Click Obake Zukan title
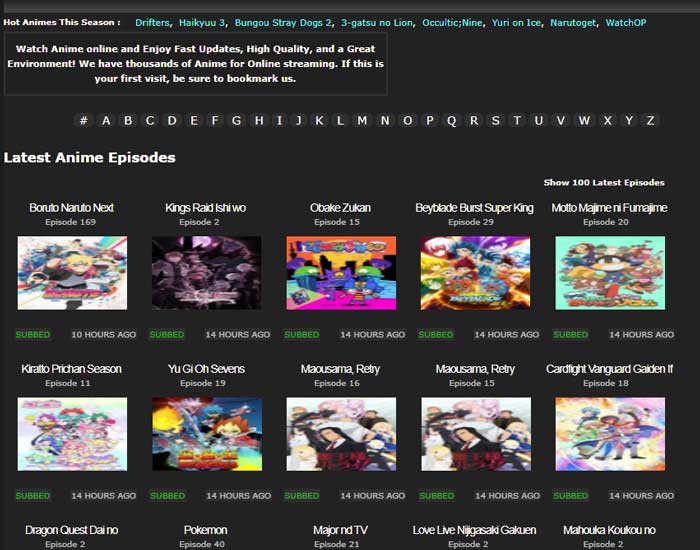This screenshot has width=700, height=550. (340, 208)
